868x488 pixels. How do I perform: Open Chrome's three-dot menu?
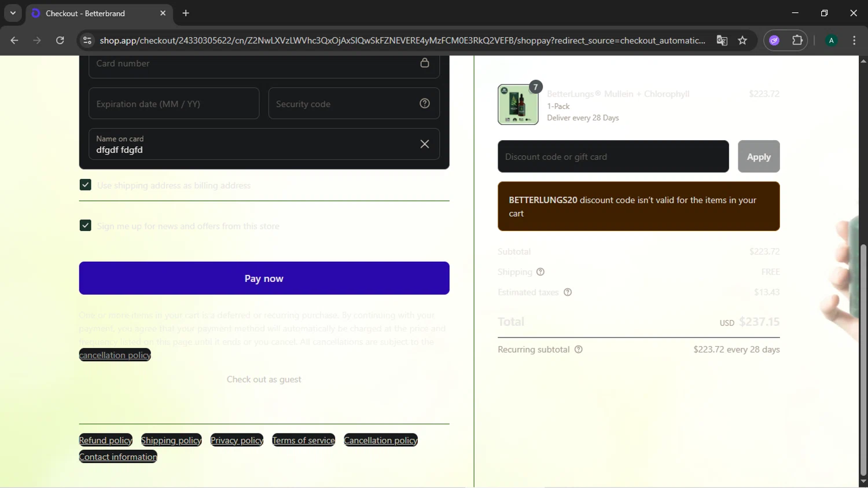[x=854, y=41]
